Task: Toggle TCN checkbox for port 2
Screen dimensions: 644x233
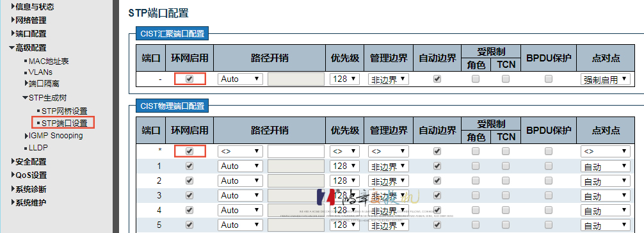Action: coord(506,181)
